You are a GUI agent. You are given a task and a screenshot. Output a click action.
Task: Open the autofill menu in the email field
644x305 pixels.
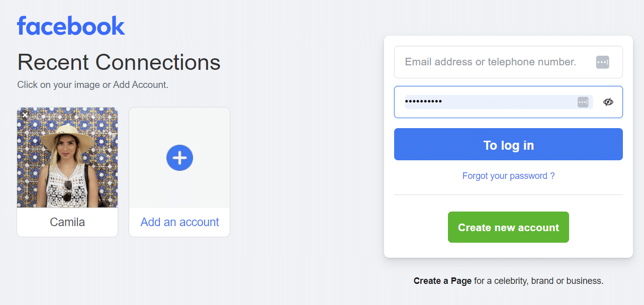click(x=602, y=62)
